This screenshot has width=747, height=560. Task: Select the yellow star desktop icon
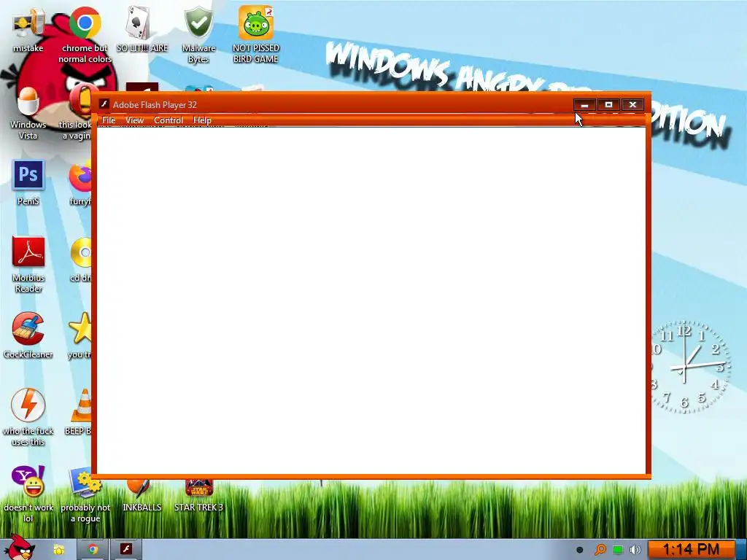(81, 329)
